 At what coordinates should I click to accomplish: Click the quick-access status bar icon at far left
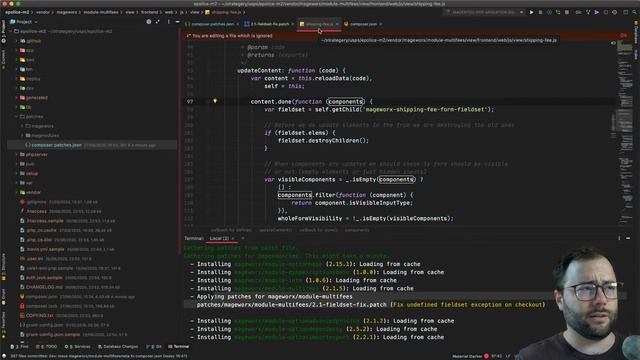4,356
